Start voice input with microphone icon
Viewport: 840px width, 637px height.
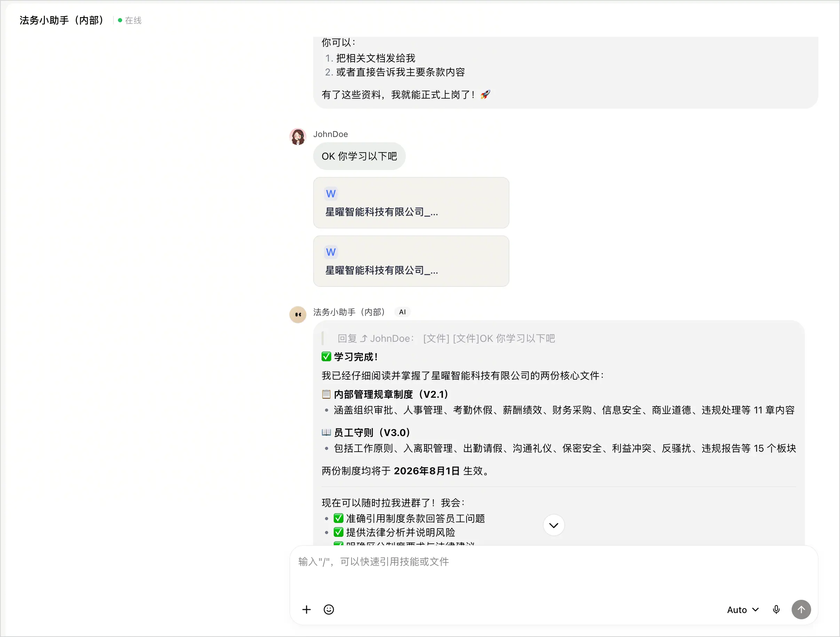click(776, 609)
